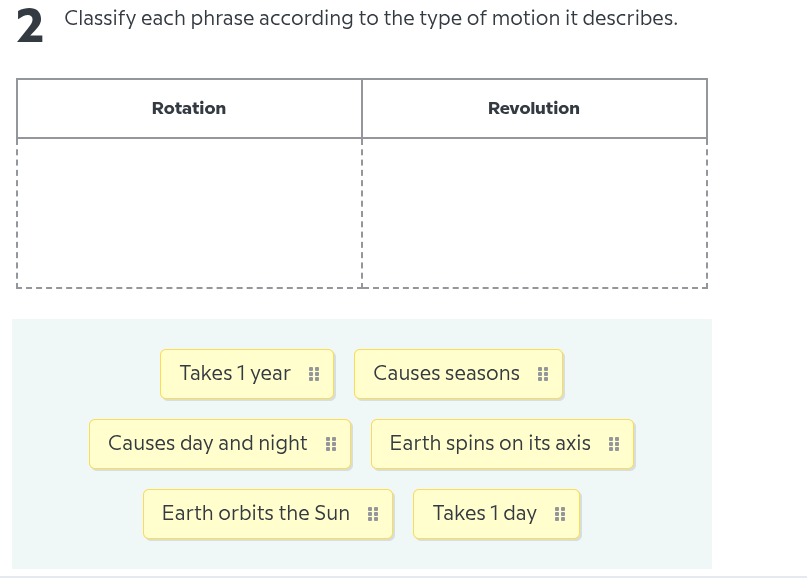
Task: Select the 'Takes 1 year' phrase text
Action: tap(235, 373)
